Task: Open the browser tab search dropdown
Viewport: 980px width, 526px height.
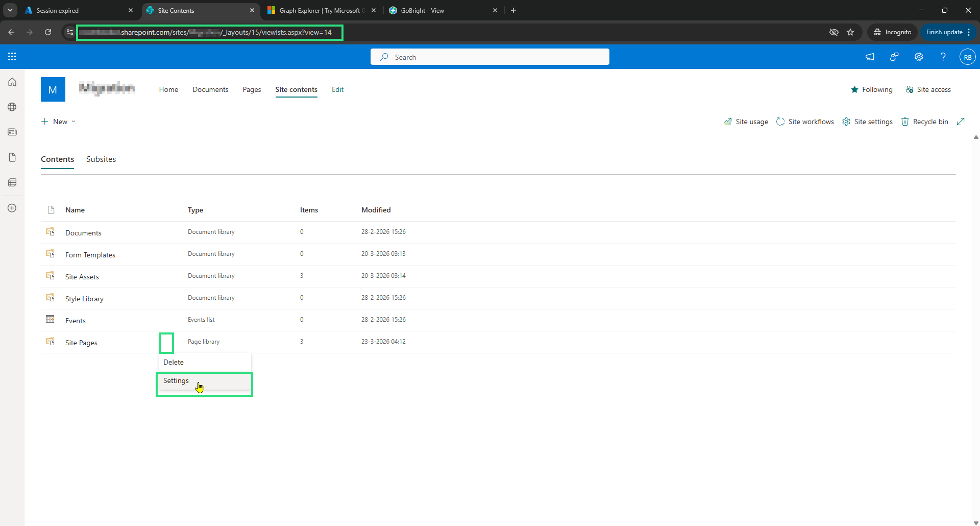Action: pos(10,10)
